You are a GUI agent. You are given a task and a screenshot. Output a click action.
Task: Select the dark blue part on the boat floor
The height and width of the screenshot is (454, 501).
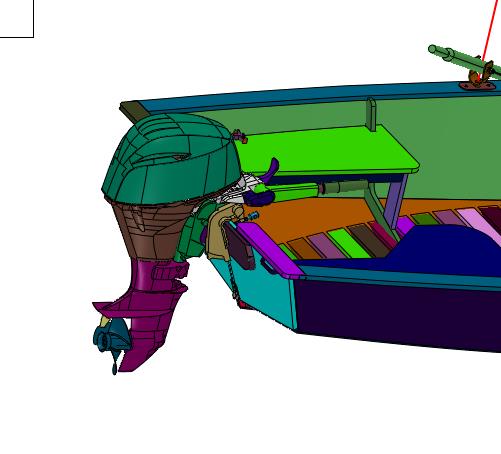coord(433,250)
